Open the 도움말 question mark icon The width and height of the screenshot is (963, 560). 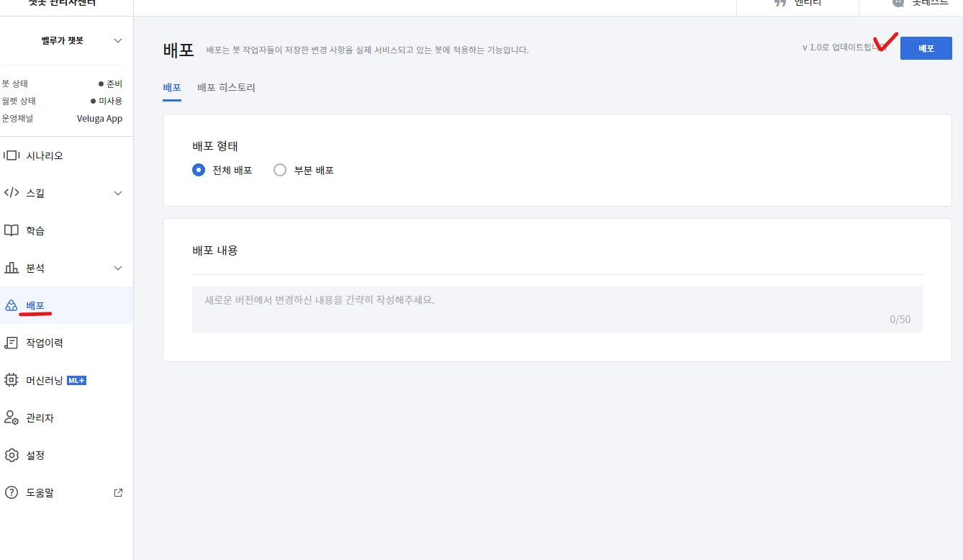[x=12, y=492]
